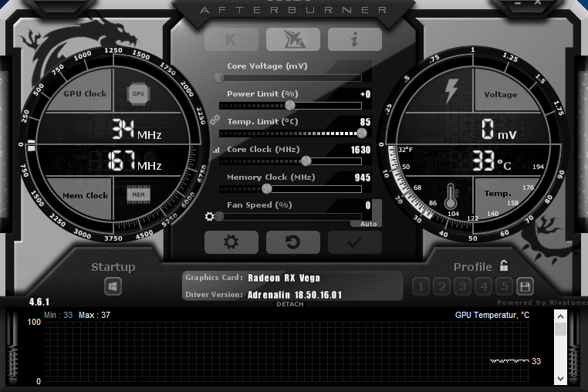This screenshot has height=392, width=588.
Task: Click the thermometer icon in the right gauge
Action: (x=451, y=196)
